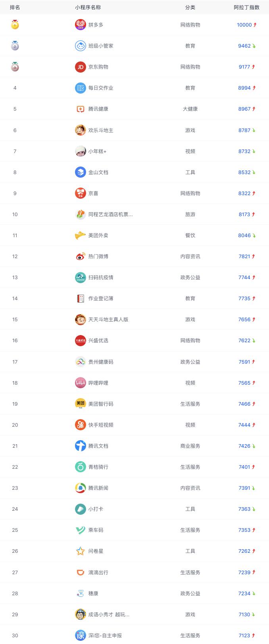269x644 pixels.
Task: Click the 问卷星 star icon
Action: pyautogui.click(x=80, y=551)
